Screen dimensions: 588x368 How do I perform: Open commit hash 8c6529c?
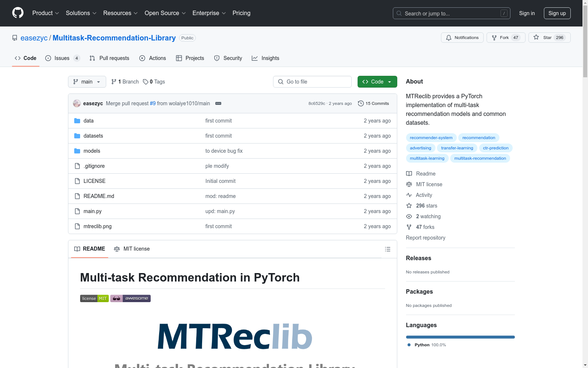(317, 103)
